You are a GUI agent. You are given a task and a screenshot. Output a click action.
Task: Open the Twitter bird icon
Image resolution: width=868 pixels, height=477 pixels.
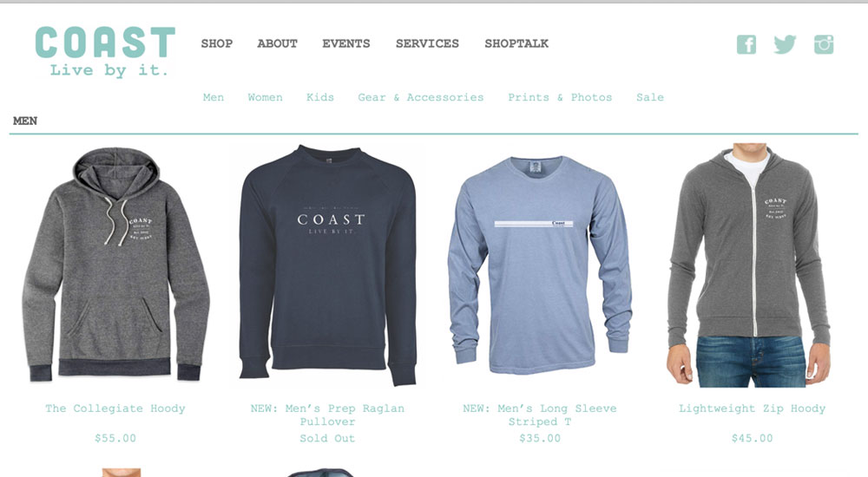[x=785, y=44]
